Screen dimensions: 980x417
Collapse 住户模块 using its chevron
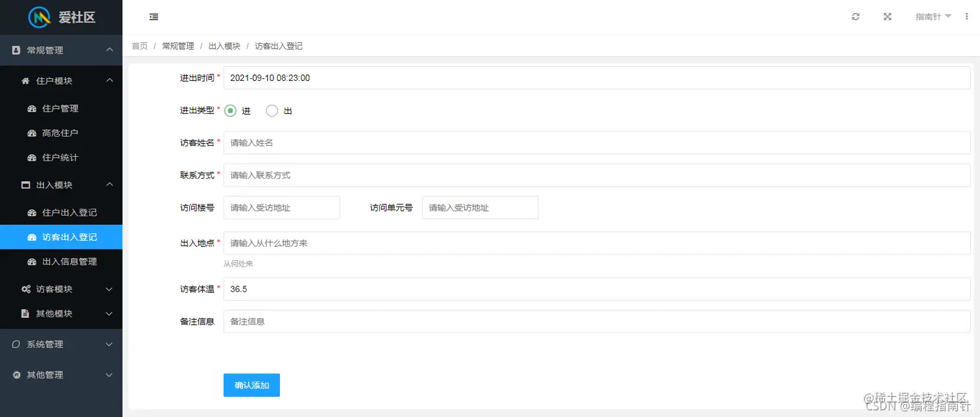point(110,80)
